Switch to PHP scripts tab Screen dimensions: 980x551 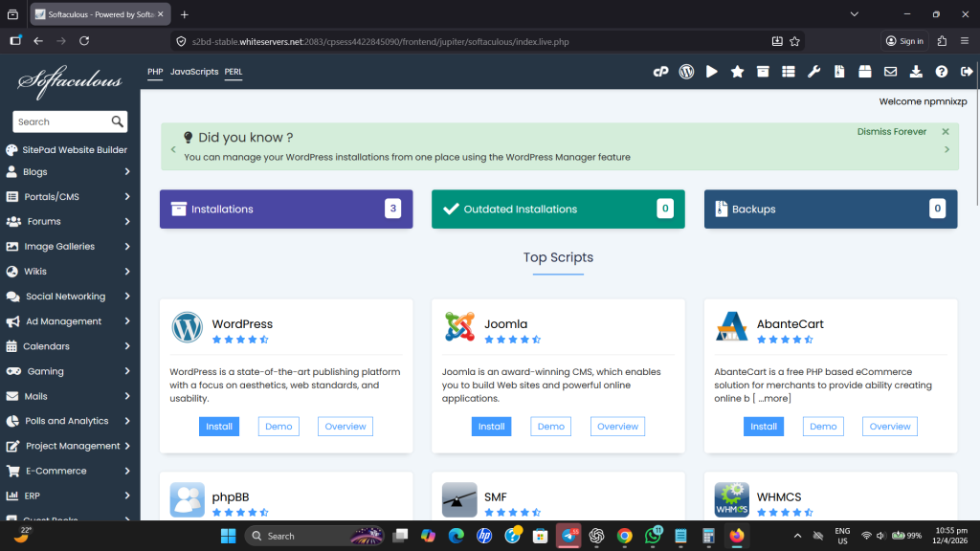click(155, 72)
